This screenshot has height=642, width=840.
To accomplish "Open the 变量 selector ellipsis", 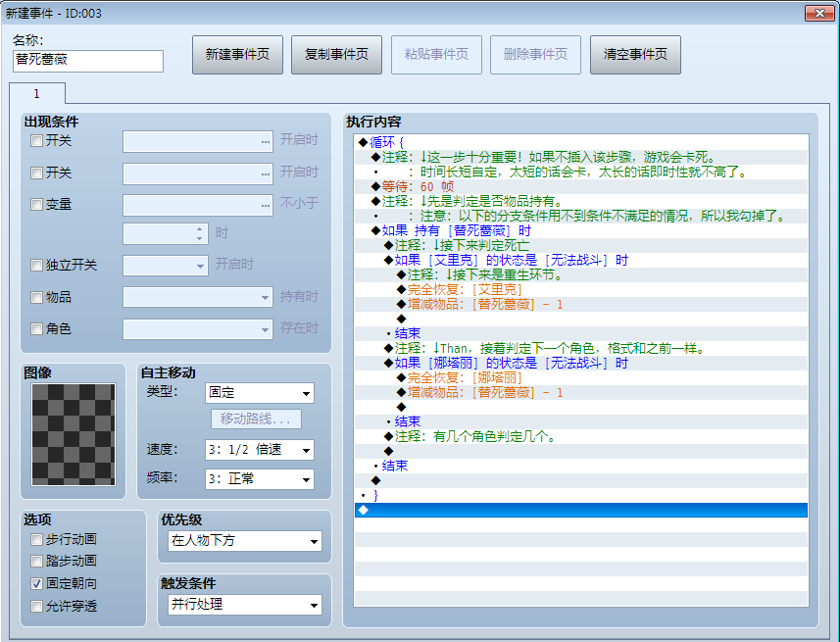I will (266, 206).
